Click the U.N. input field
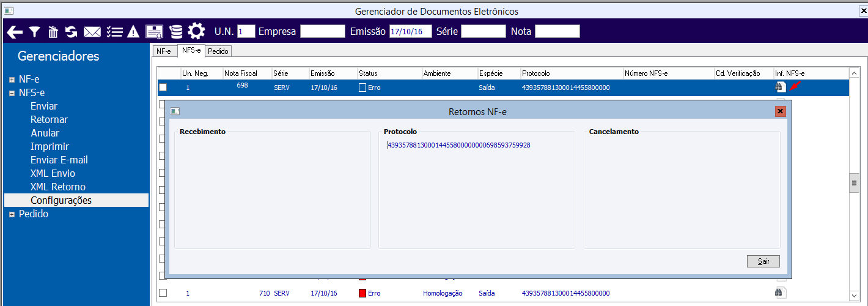 click(x=246, y=31)
